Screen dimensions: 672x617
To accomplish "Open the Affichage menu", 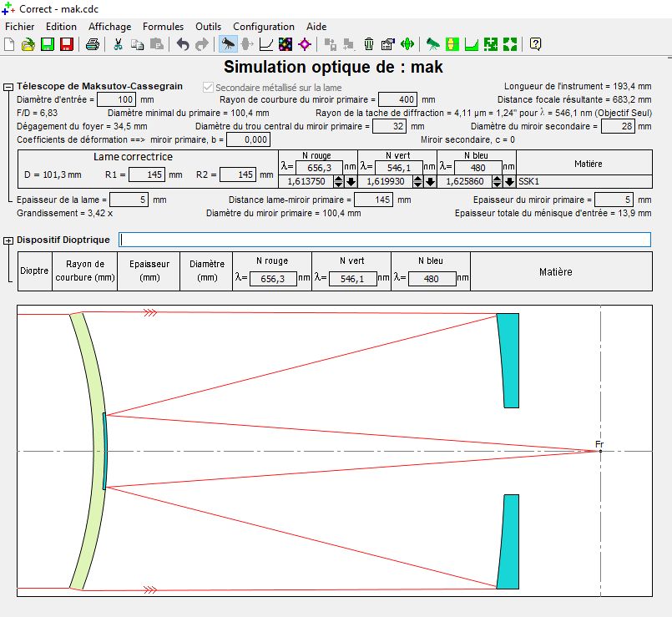I will click(110, 27).
